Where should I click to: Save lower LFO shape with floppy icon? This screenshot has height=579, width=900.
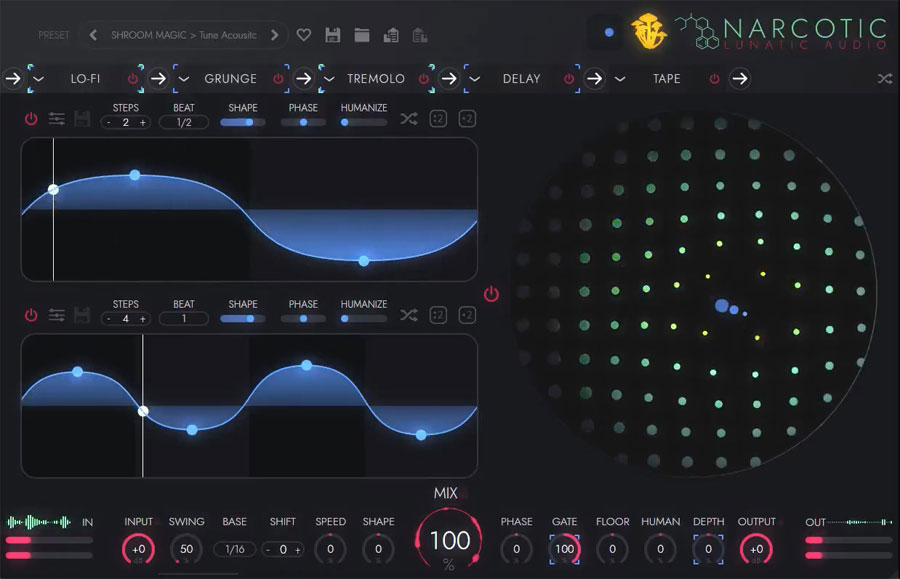coord(82,315)
